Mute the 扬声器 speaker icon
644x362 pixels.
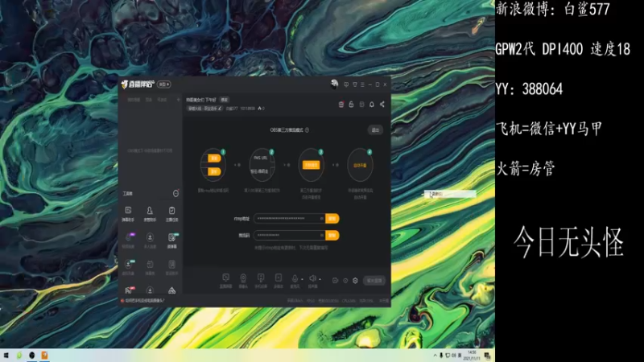312,280
